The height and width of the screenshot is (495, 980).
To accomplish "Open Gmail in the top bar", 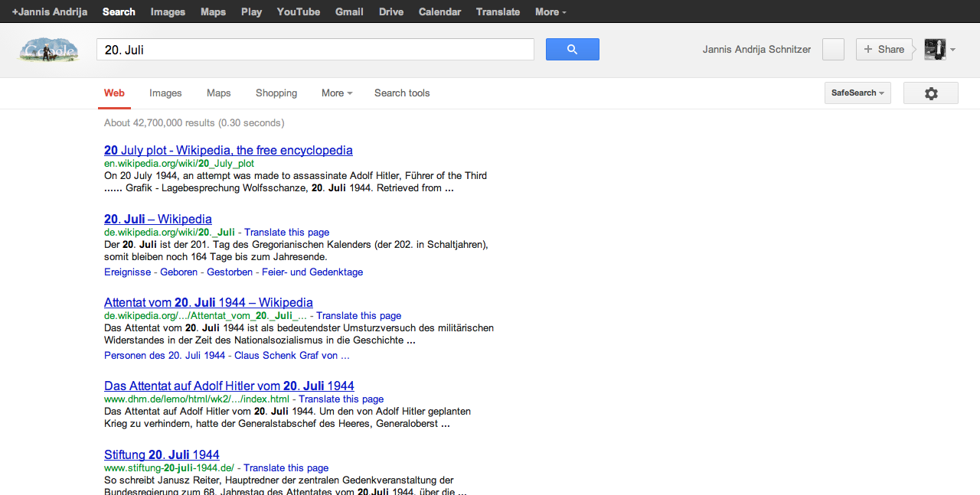I will pos(349,11).
